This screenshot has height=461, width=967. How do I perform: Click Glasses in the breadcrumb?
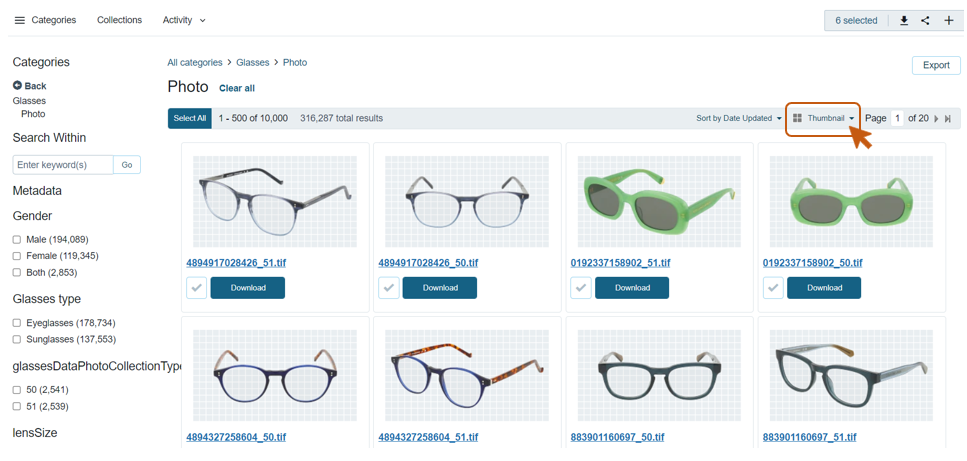point(253,62)
